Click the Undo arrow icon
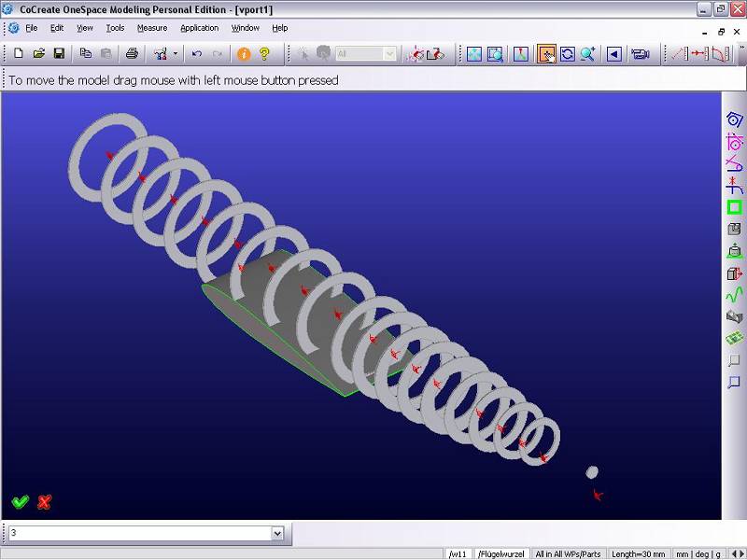The height and width of the screenshot is (560, 747). [197, 54]
